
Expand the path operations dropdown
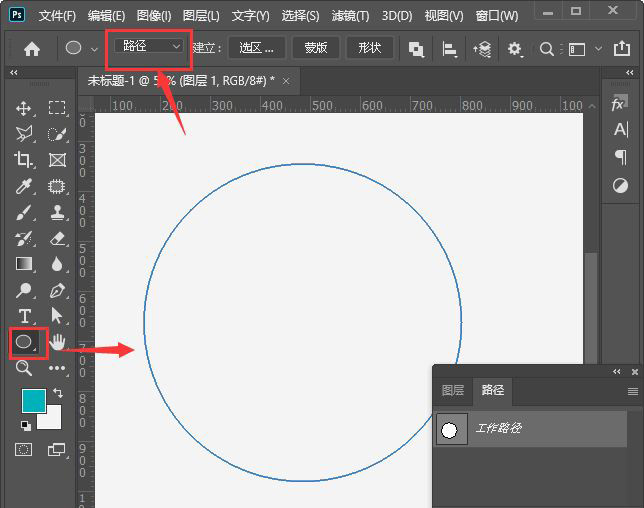point(416,49)
